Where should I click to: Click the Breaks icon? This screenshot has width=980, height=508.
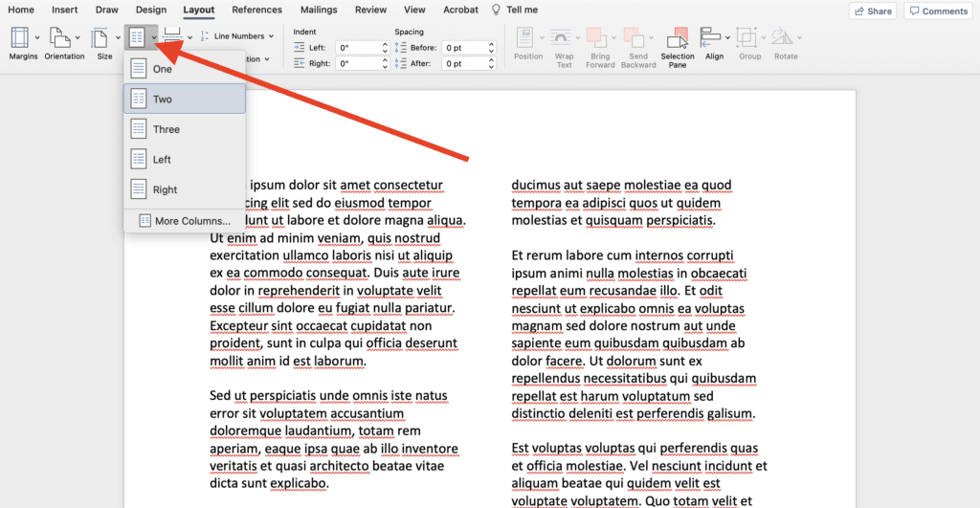[x=173, y=34]
